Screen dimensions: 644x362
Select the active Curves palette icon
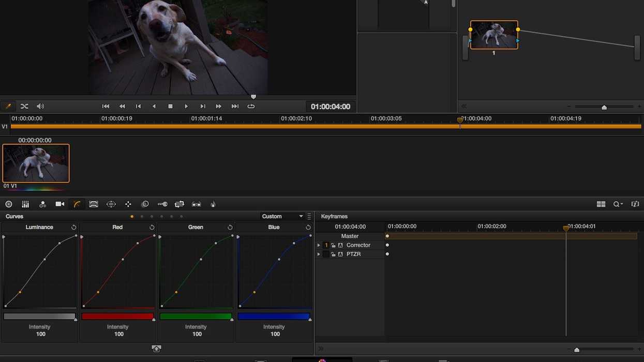77,204
